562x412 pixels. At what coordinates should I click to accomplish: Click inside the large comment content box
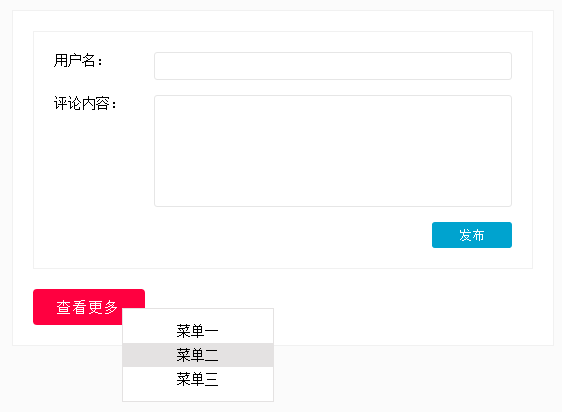[x=333, y=151]
